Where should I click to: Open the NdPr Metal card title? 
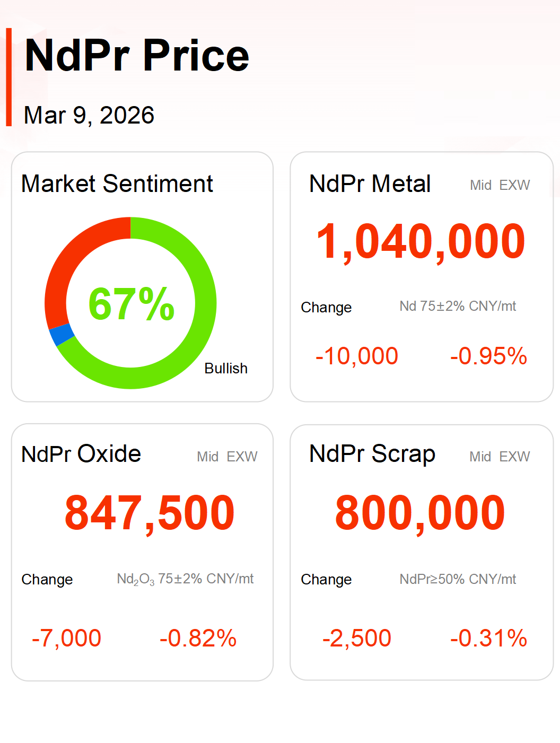[370, 184]
